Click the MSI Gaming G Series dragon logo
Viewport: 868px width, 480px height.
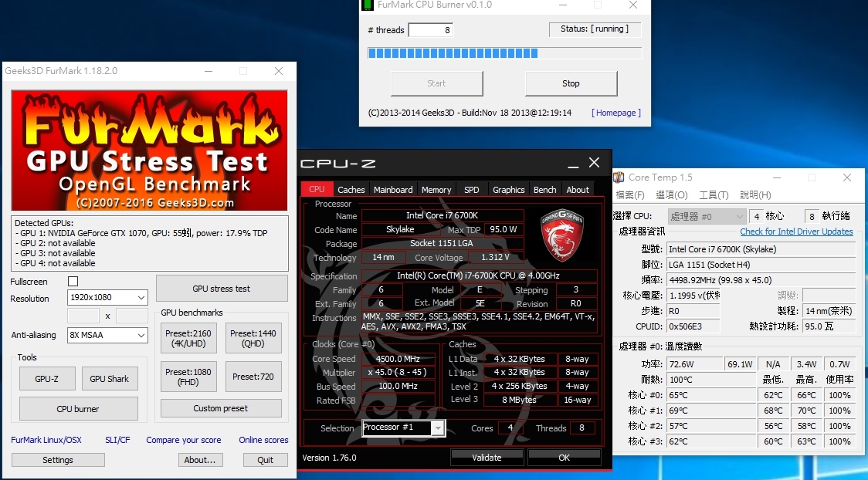(x=562, y=235)
